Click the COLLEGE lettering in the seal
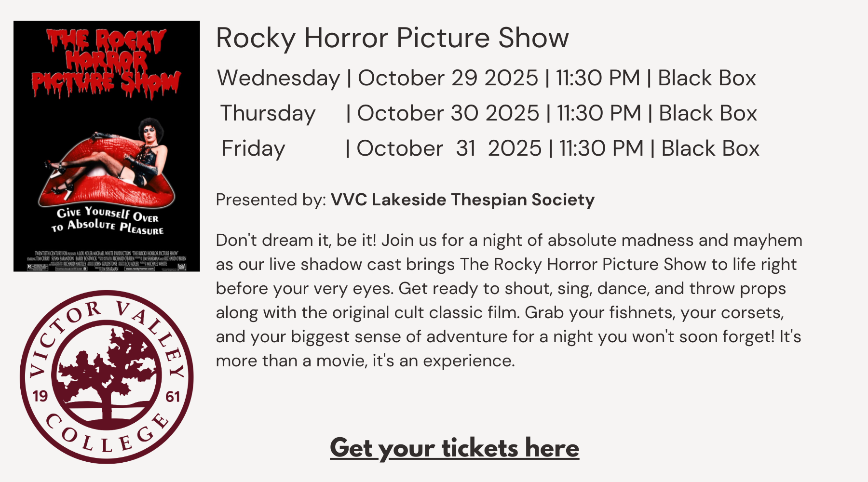 point(106,436)
